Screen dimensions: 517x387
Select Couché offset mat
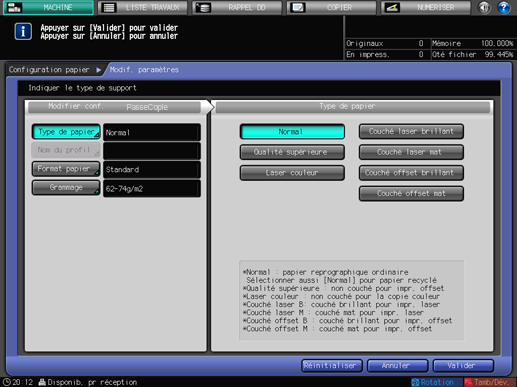click(x=411, y=194)
